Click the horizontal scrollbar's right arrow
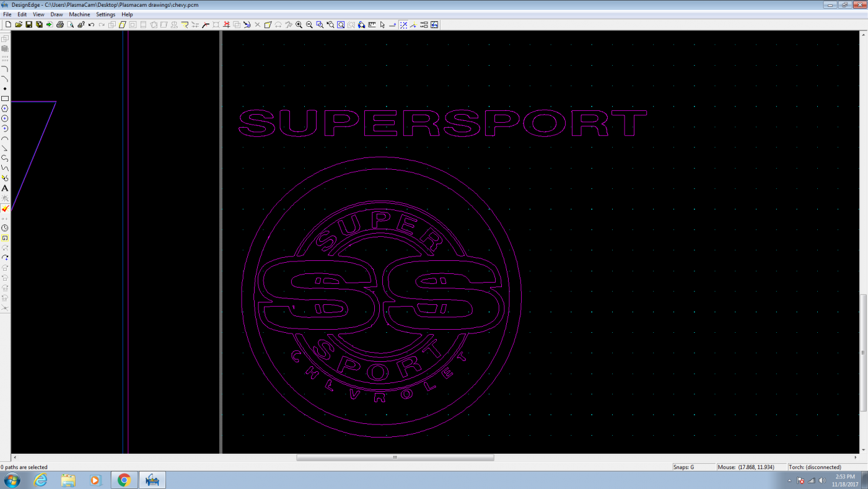Viewport: 868px width, 489px height. point(857,458)
